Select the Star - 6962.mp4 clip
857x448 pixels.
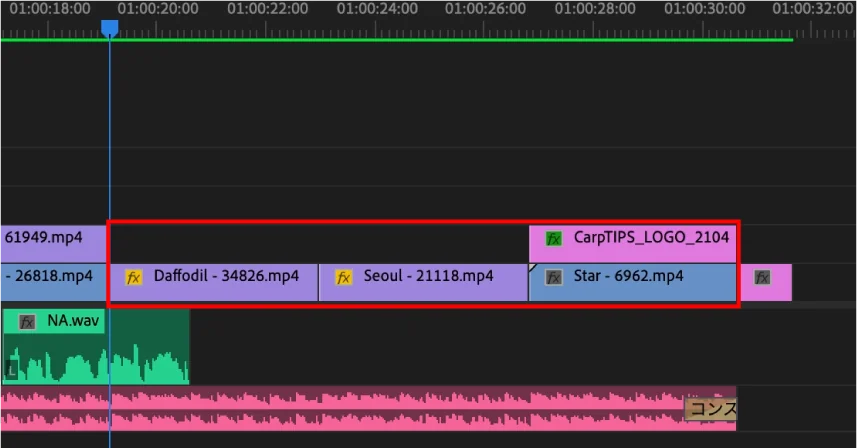(632, 282)
